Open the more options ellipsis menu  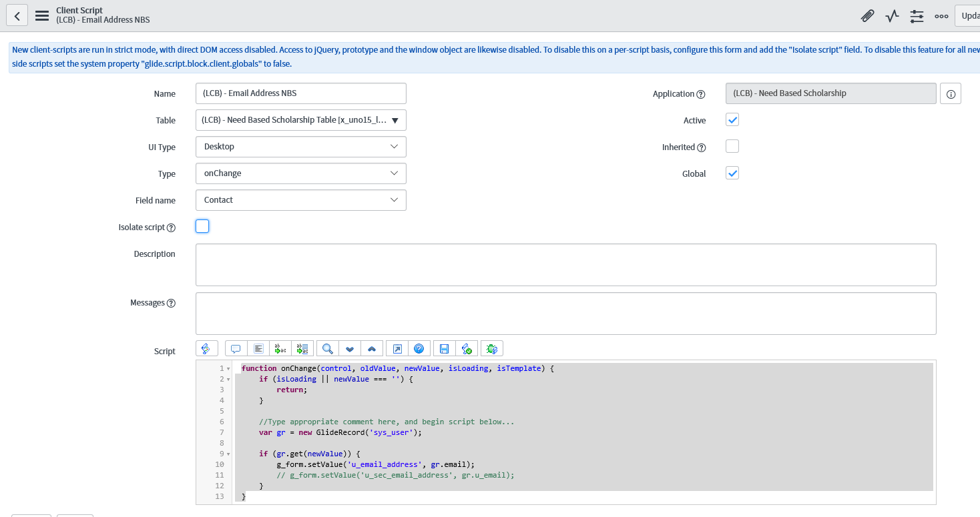click(x=941, y=16)
